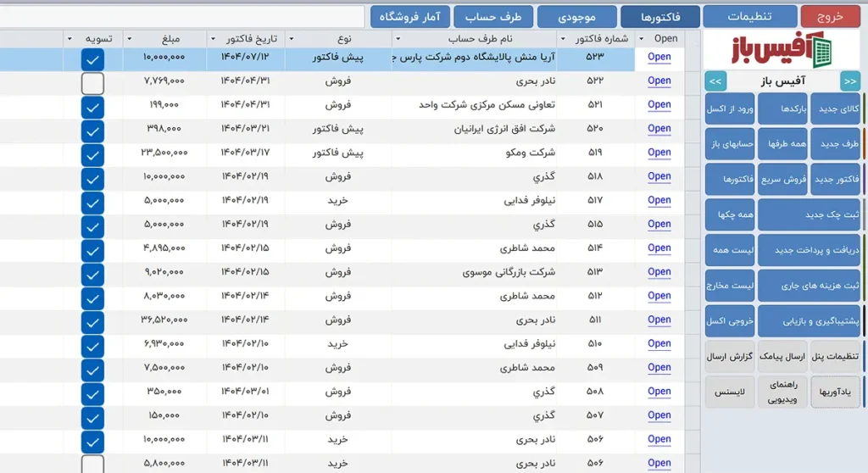Click دریافت و پرداخت جدید button

810,250
